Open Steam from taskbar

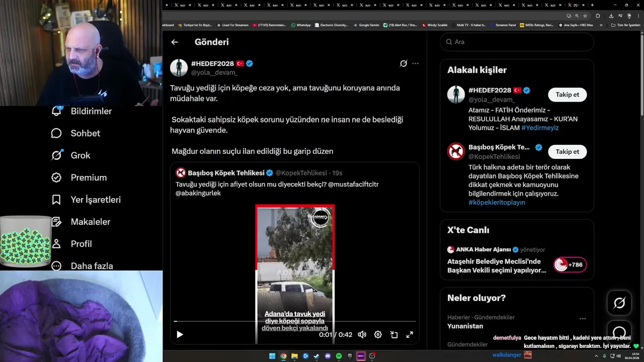pos(316,356)
